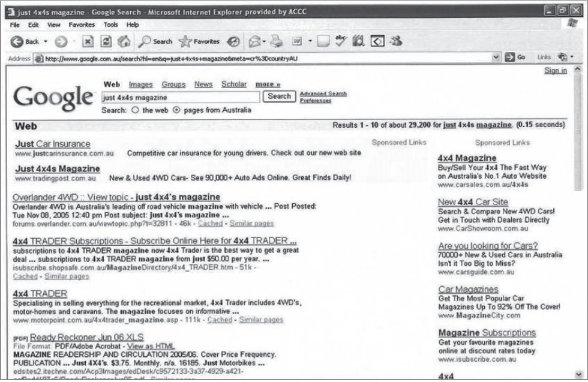Select 'pages from Australia' radio button

(176, 110)
